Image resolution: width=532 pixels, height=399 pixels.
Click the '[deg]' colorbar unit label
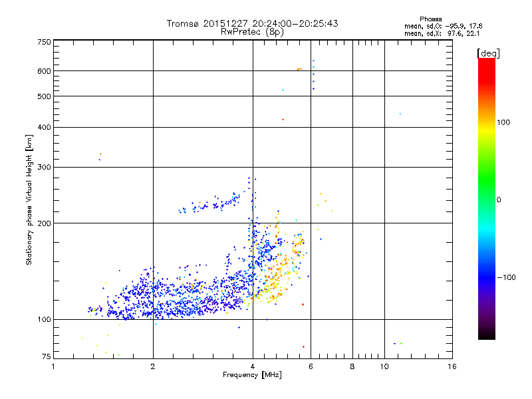[x=488, y=53]
